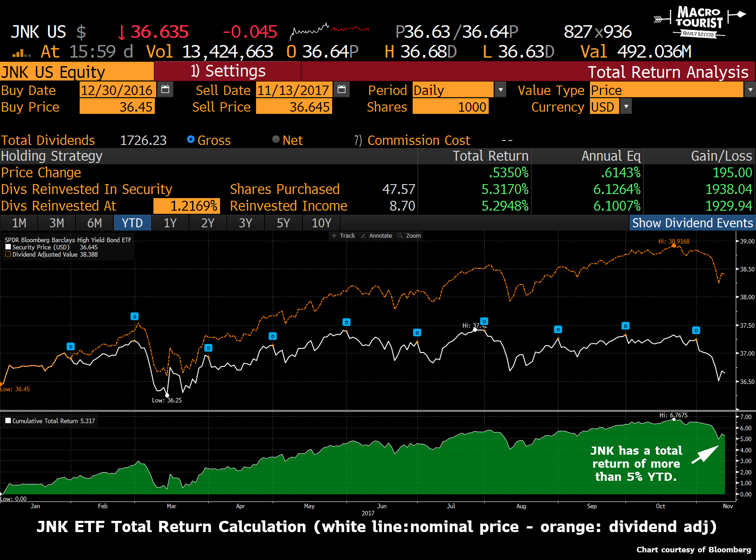Edit the Sell Price field
This screenshot has width=756, height=560.
click(x=294, y=107)
